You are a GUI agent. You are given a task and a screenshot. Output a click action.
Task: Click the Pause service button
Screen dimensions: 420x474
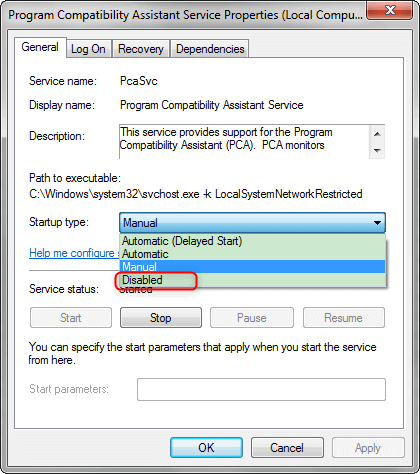point(252,318)
